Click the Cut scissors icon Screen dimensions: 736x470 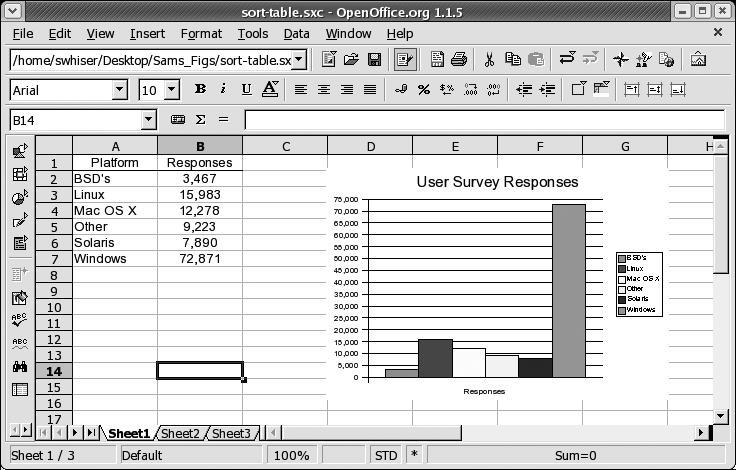click(489, 60)
